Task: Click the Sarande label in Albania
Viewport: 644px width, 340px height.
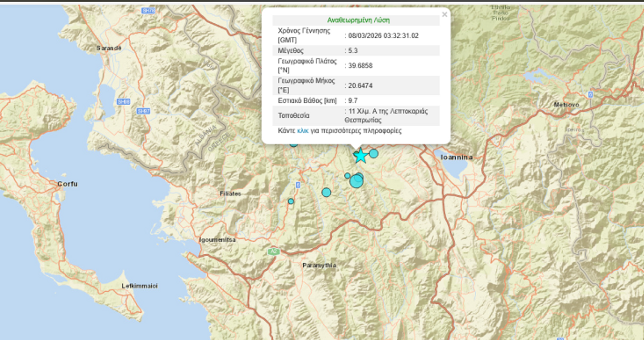Action: point(109,48)
